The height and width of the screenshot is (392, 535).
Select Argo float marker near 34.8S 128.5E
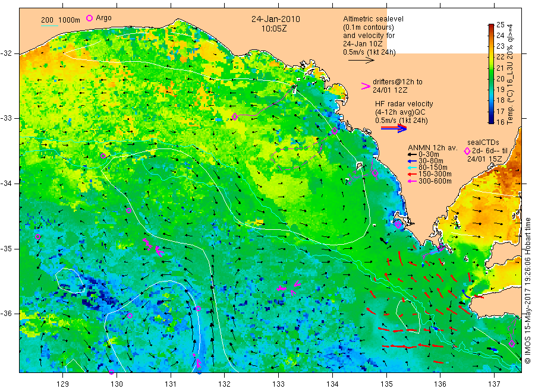[38, 236]
